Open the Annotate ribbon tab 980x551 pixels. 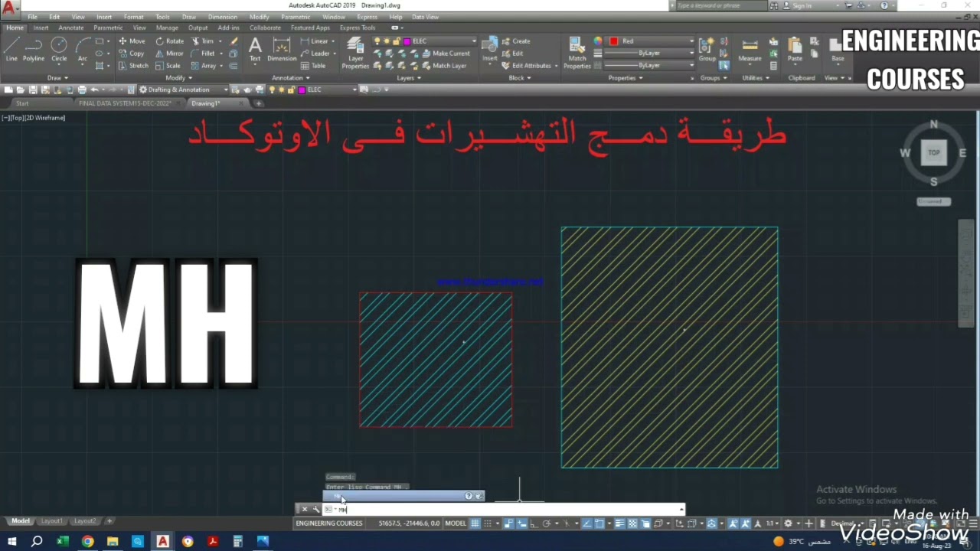[x=71, y=28]
